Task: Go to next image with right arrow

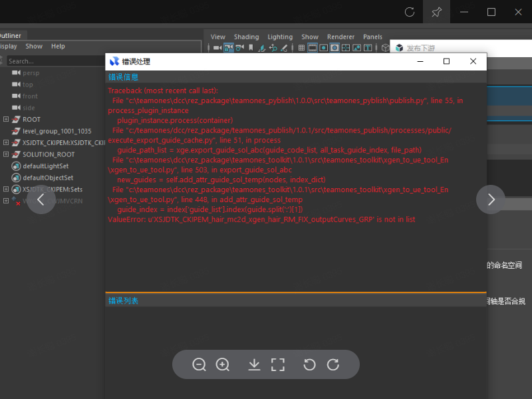Action: click(491, 199)
